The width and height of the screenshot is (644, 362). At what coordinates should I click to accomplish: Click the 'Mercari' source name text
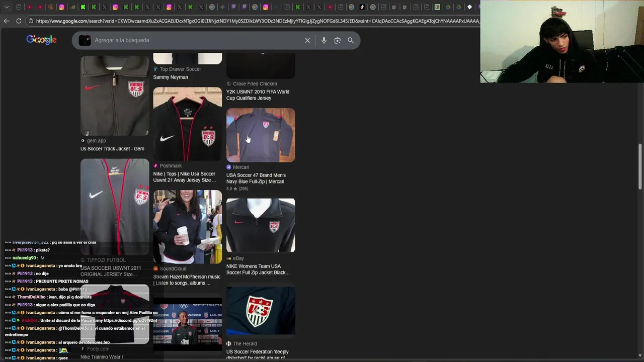coord(241,167)
